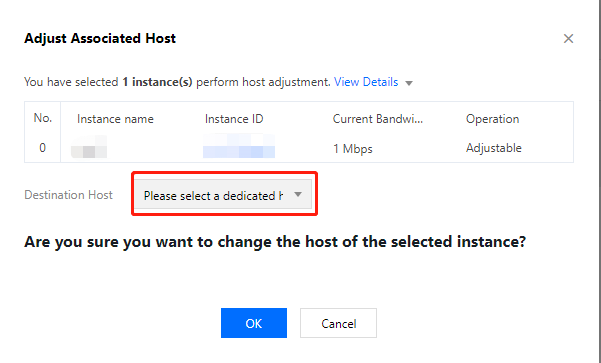Click the Instance ID column header

click(x=234, y=119)
